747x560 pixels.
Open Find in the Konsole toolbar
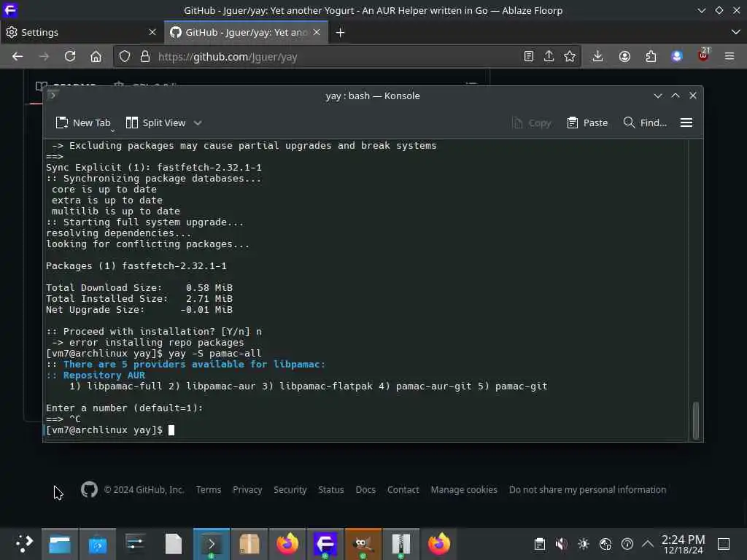645,122
